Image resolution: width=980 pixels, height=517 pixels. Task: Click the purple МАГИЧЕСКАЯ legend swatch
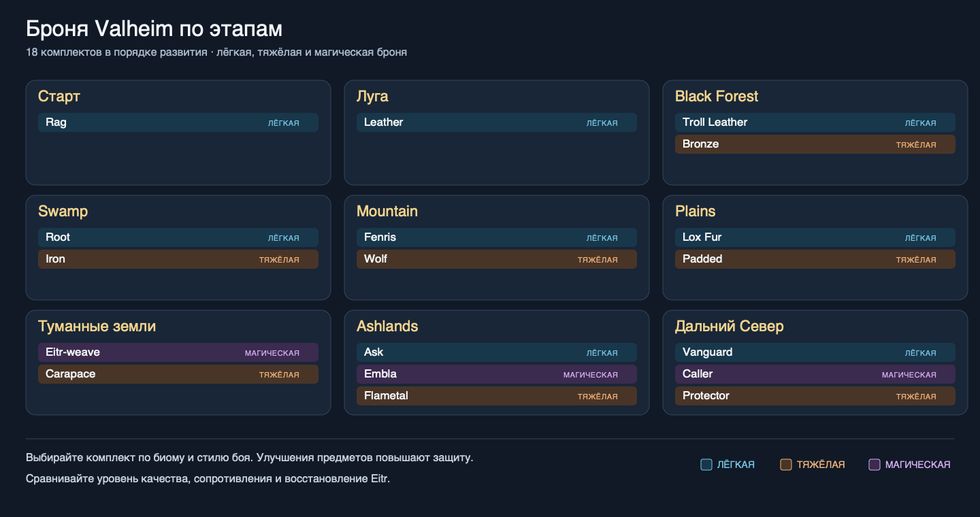click(875, 465)
